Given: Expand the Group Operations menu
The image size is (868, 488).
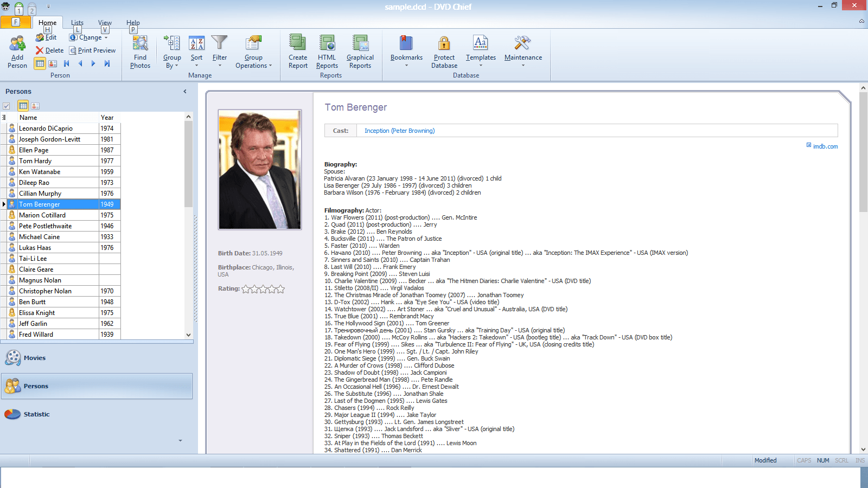Looking at the screenshot, I should (253, 52).
